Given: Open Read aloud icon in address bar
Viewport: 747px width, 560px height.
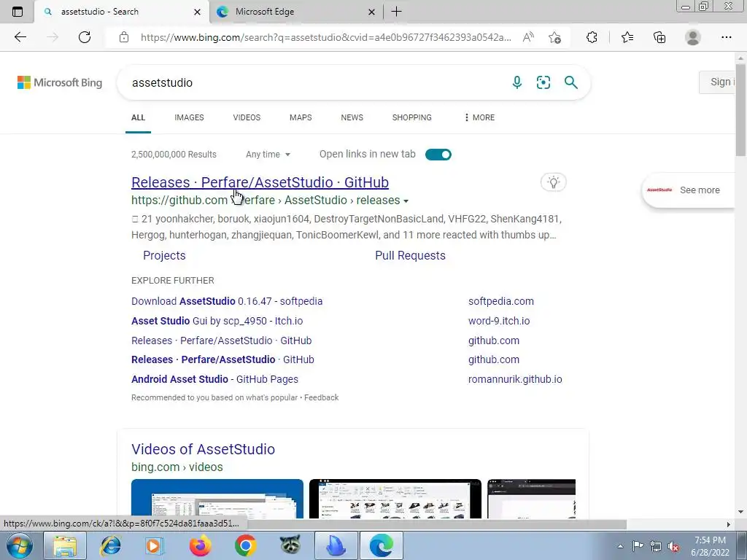Looking at the screenshot, I should (x=528, y=37).
